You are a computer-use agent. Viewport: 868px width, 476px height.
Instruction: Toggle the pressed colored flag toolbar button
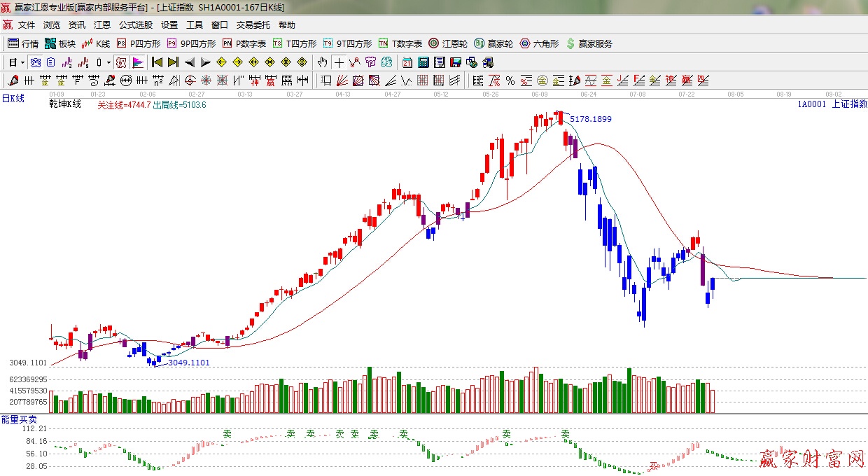tap(137, 62)
